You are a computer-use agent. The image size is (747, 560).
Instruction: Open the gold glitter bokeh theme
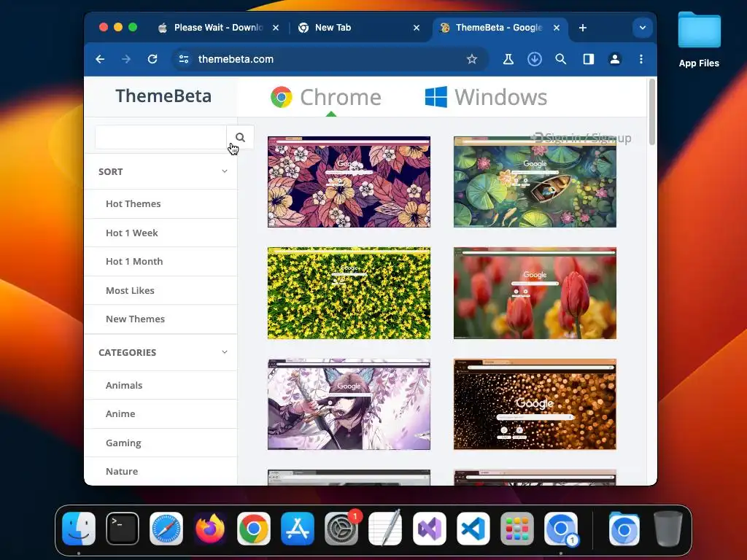pos(535,404)
